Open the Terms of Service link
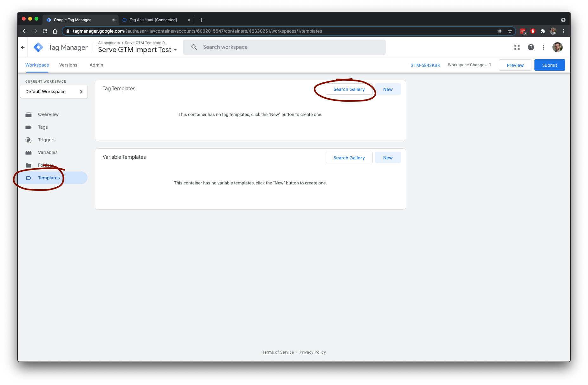 (x=278, y=352)
